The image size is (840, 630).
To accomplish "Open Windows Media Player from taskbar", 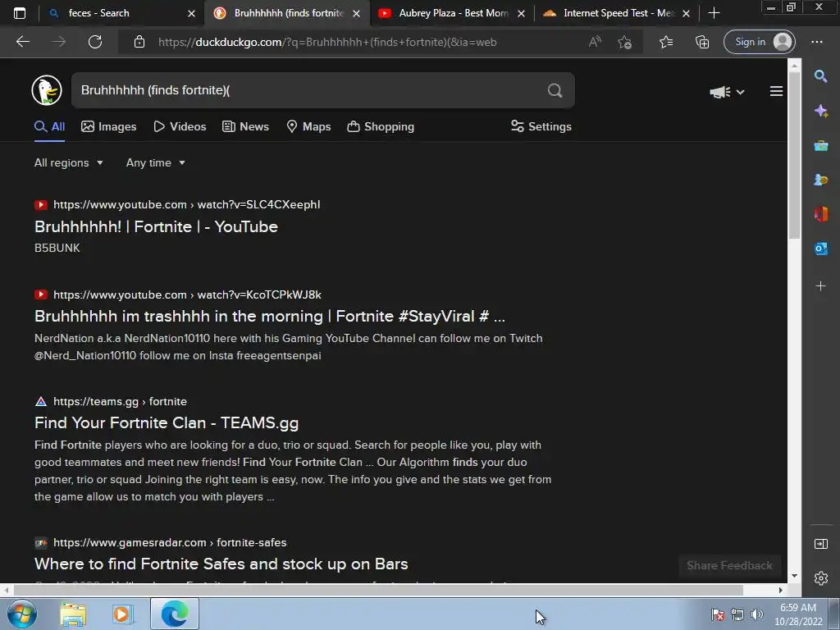I will coord(122,614).
